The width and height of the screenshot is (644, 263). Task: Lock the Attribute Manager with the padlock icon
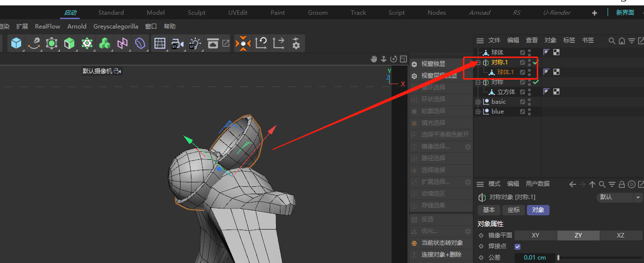pos(622,184)
